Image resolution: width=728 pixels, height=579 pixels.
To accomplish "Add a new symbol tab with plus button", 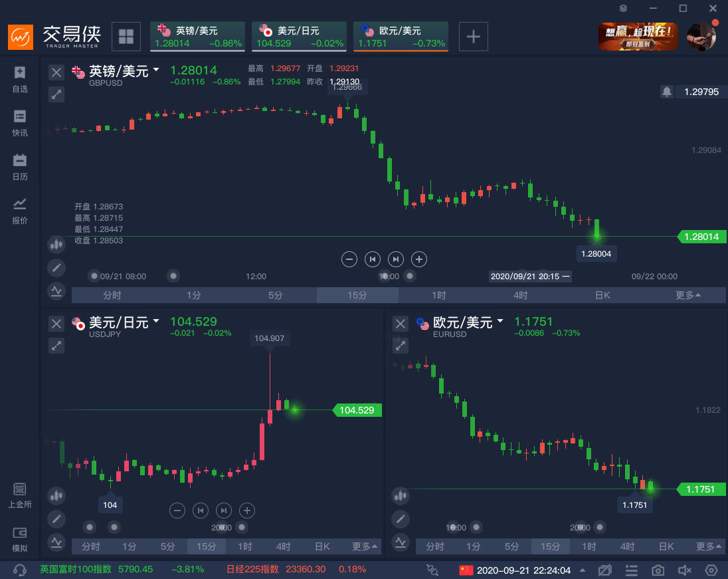I will pyautogui.click(x=473, y=37).
